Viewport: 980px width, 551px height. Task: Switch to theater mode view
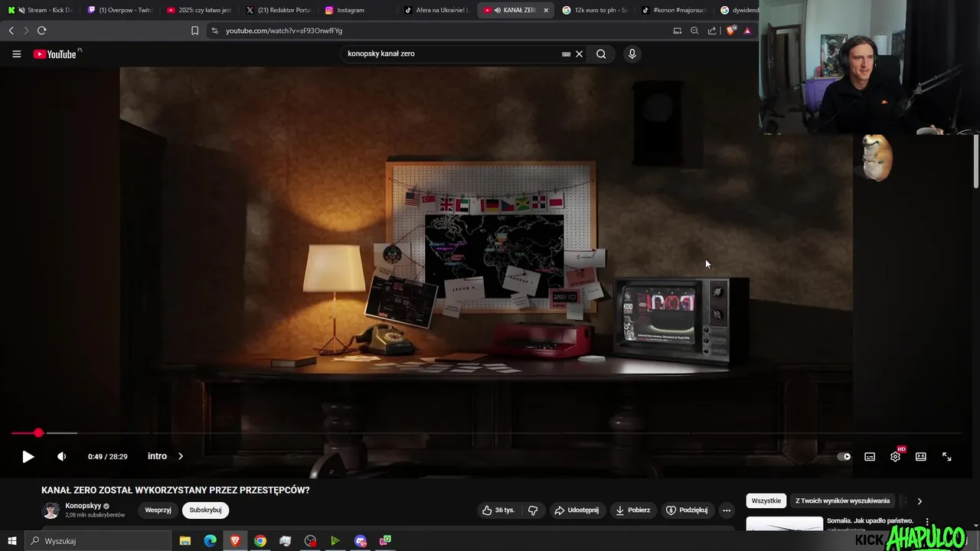(x=921, y=457)
